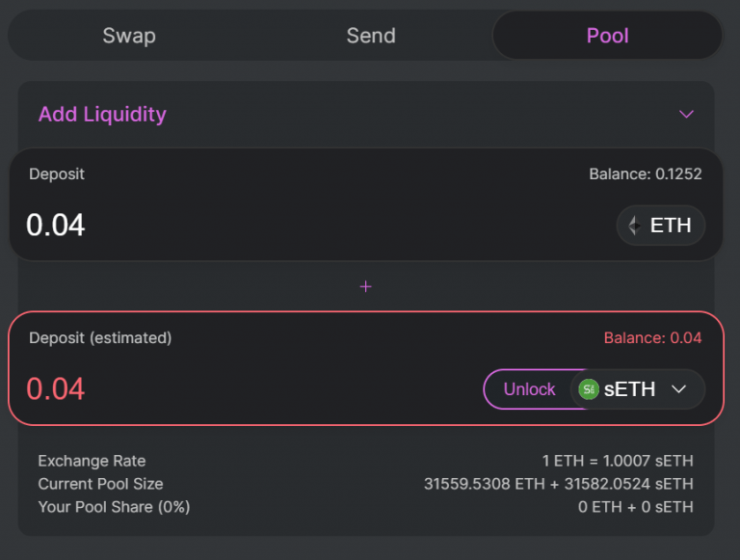Collapse the Add Liquidity chevron

click(686, 114)
